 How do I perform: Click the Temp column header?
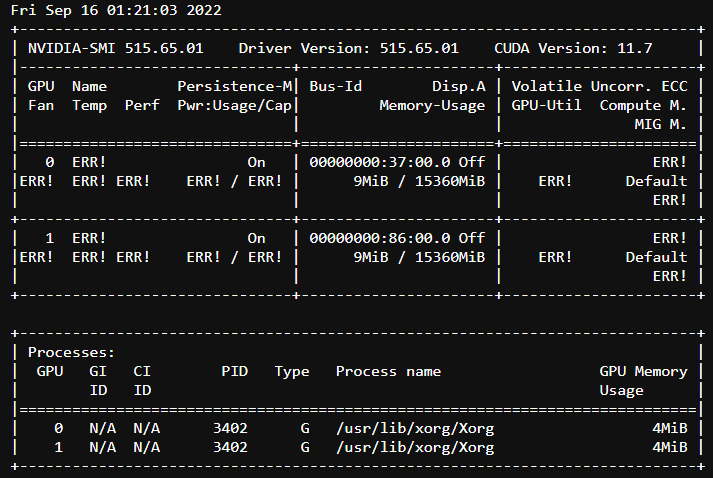(89, 106)
